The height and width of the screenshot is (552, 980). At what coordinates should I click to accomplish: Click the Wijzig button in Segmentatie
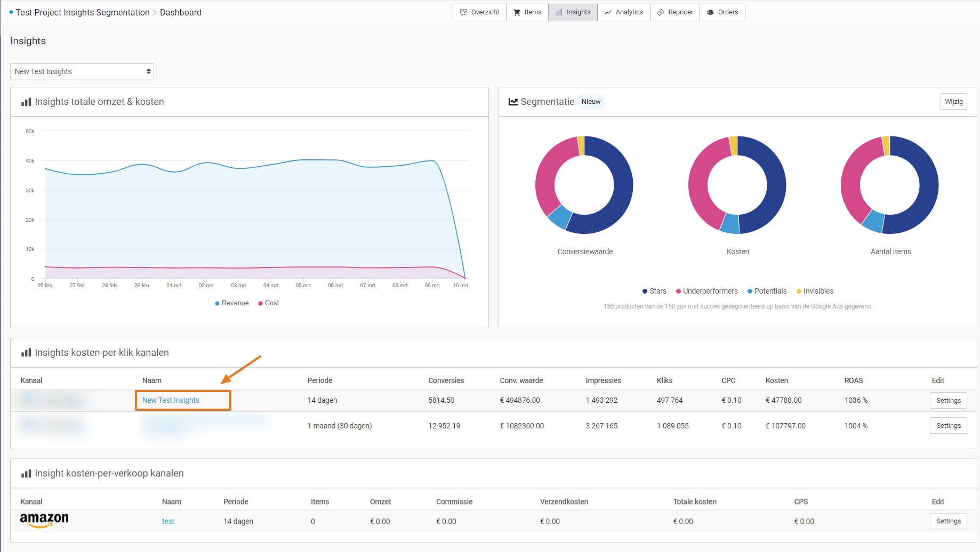coord(953,102)
